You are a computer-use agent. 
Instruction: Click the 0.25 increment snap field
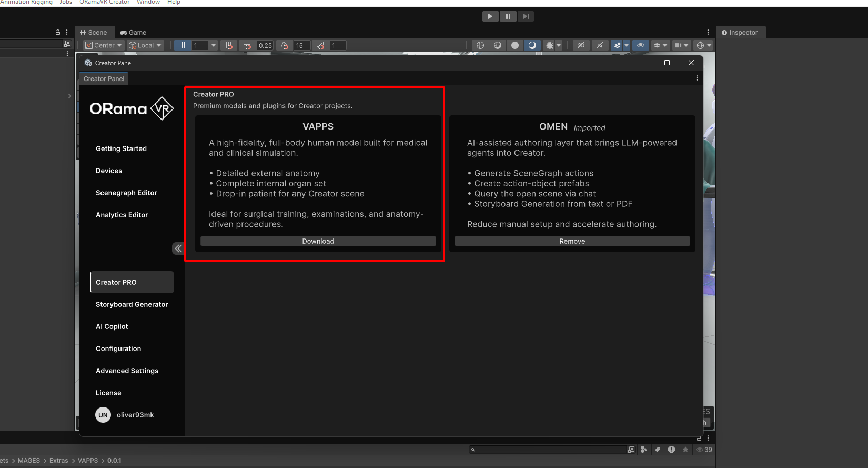(265, 45)
